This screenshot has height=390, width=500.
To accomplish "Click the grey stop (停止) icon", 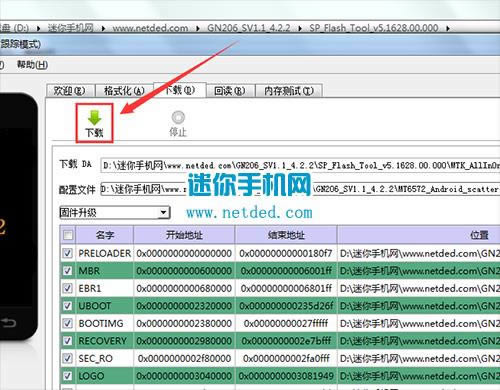I will tap(178, 117).
